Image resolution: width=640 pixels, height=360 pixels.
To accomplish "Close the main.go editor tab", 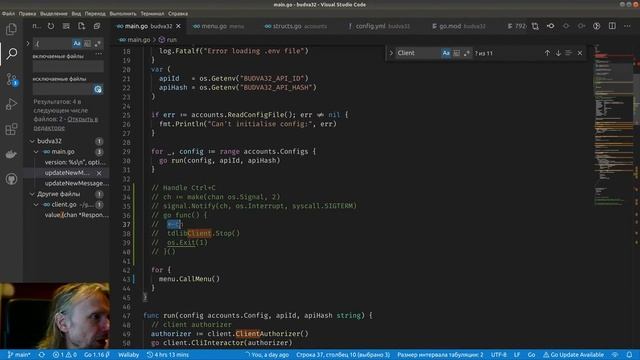I will 178,26.
